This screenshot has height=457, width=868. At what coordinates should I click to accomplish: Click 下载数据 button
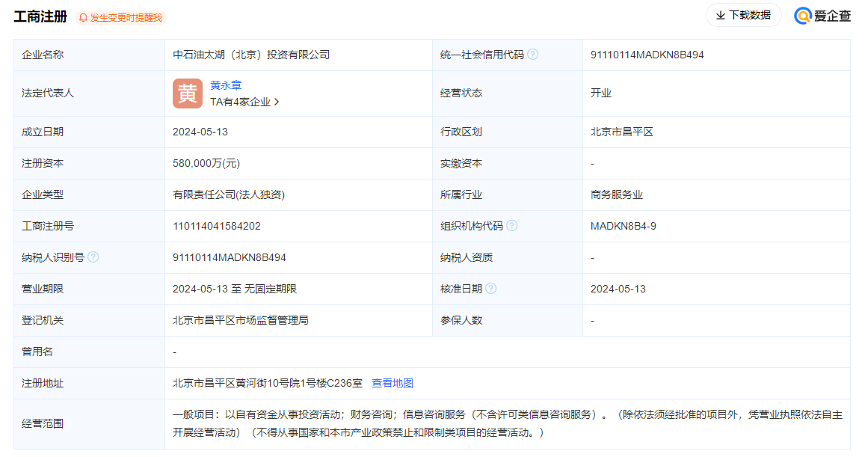pyautogui.click(x=743, y=16)
